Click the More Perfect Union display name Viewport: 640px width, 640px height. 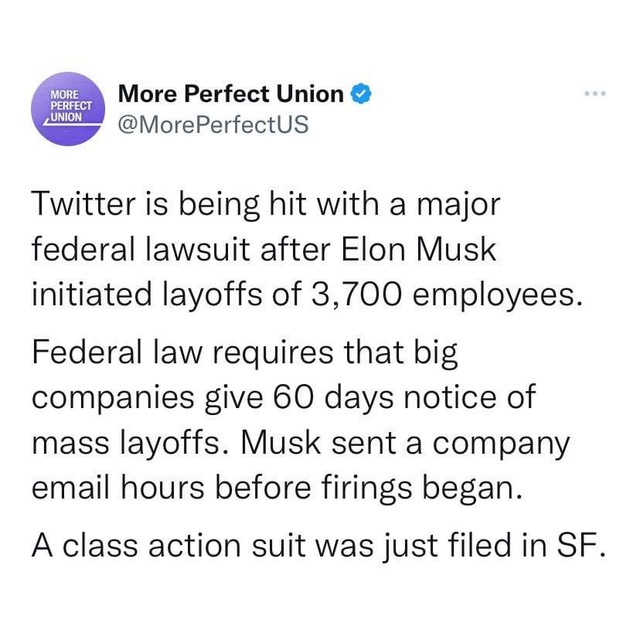point(231,96)
